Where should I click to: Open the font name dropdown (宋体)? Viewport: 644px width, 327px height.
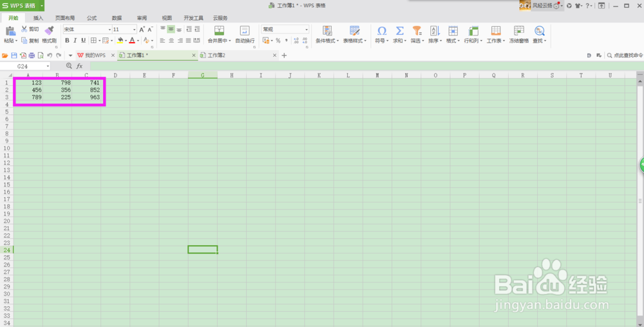click(109, 29)
